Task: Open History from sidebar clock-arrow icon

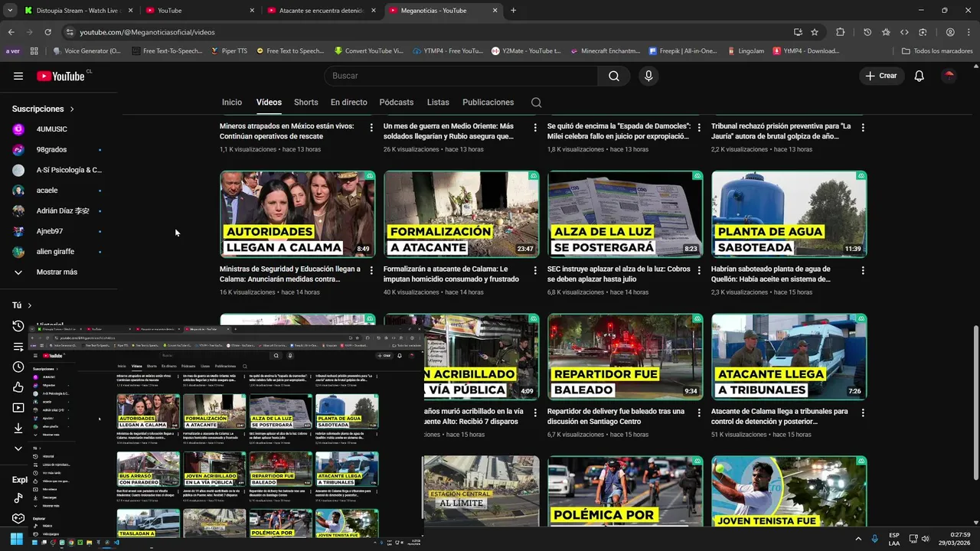Action: click(18, 326)
